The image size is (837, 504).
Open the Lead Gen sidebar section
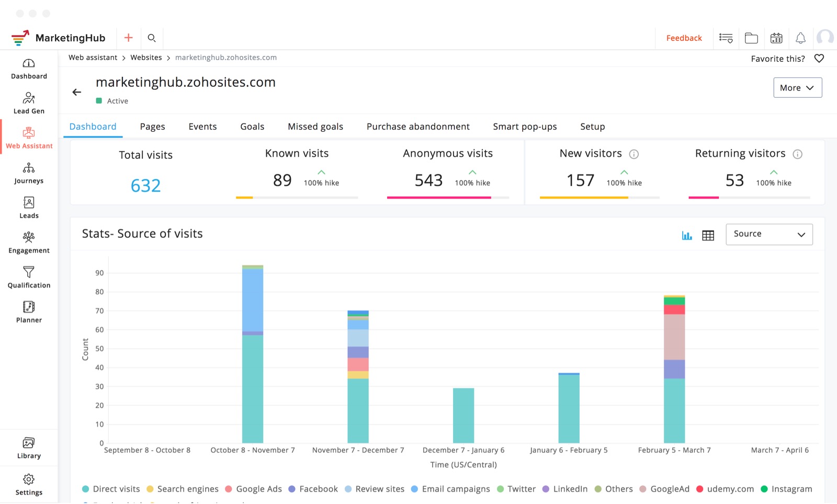29,103
